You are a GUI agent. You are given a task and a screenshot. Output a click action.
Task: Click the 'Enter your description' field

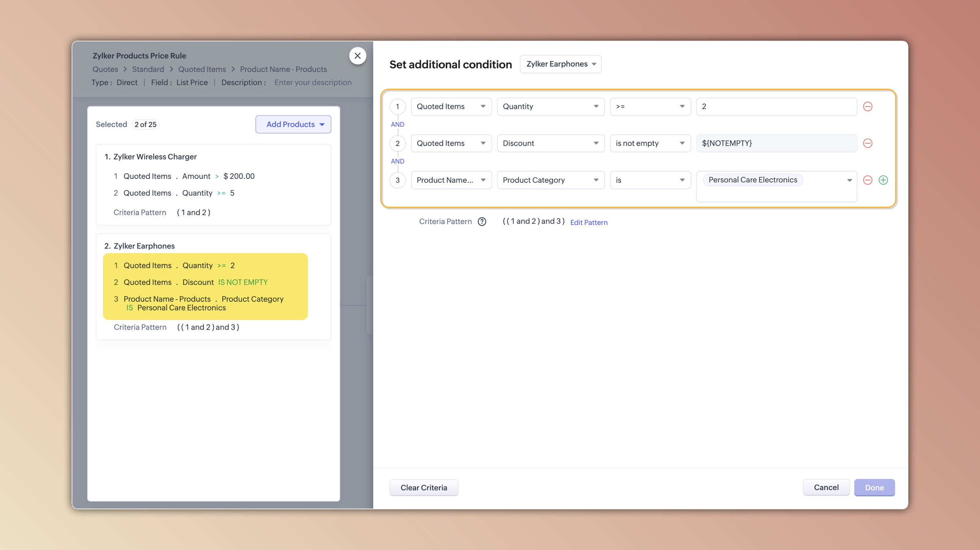(313, 82)
